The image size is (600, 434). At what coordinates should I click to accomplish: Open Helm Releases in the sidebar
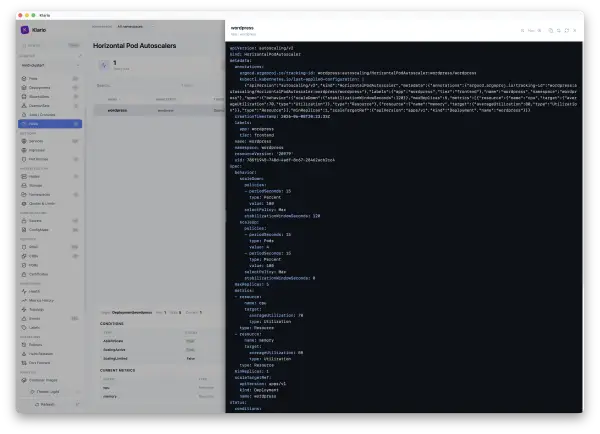click(50, 354)
